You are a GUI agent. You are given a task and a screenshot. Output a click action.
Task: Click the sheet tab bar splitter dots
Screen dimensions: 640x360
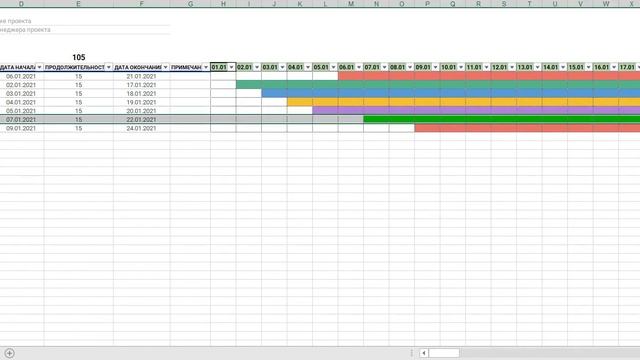click(x=411, y=353)
